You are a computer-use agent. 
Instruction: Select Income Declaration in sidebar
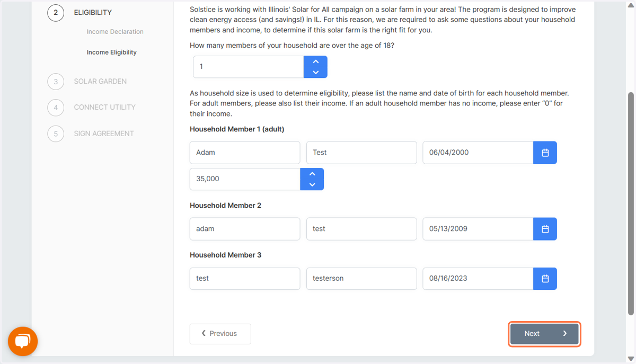pyautogui.click(x=115, y=32)
